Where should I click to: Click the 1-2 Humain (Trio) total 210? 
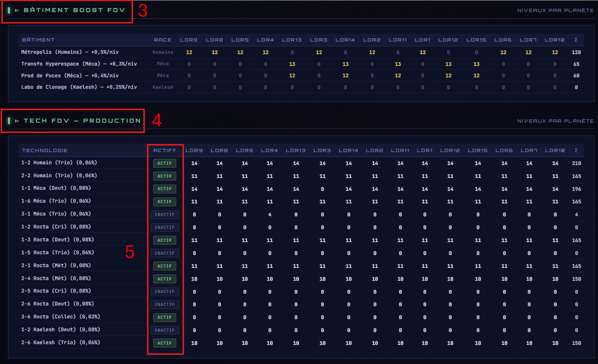(x=576, y=163)
